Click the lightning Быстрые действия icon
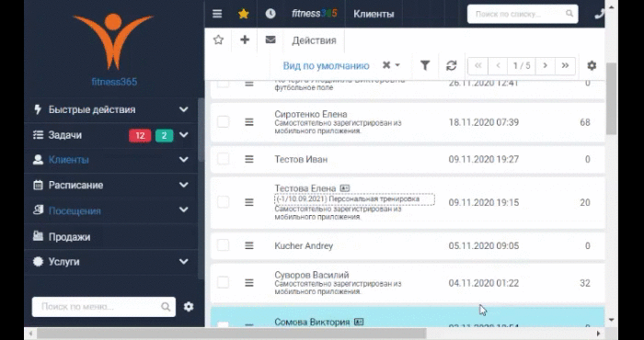The width and height of the screenshot is (644, 340). coord(38,109)
